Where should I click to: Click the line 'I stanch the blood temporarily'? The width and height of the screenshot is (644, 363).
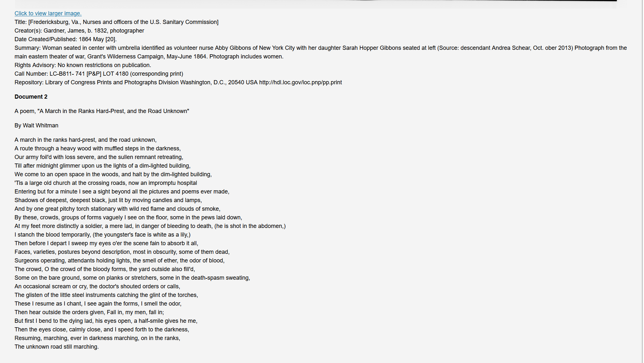(x=102, y=235)
